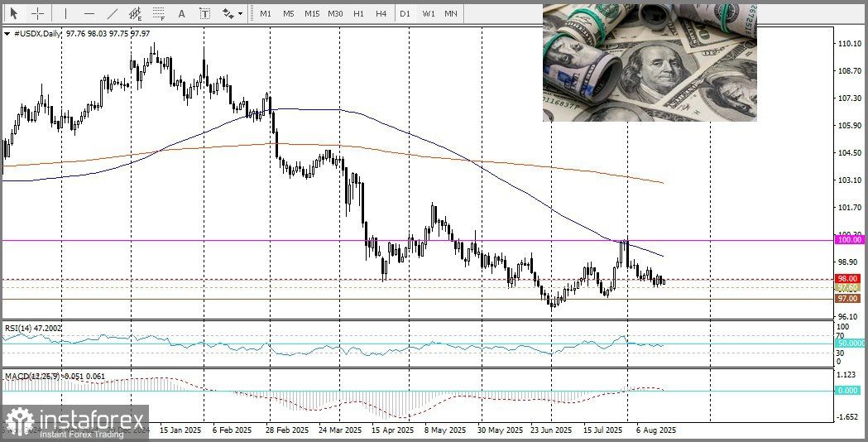The image size is (868, 442).
Task: Click the 8 May 2025 date label
Action: (446, 430)
